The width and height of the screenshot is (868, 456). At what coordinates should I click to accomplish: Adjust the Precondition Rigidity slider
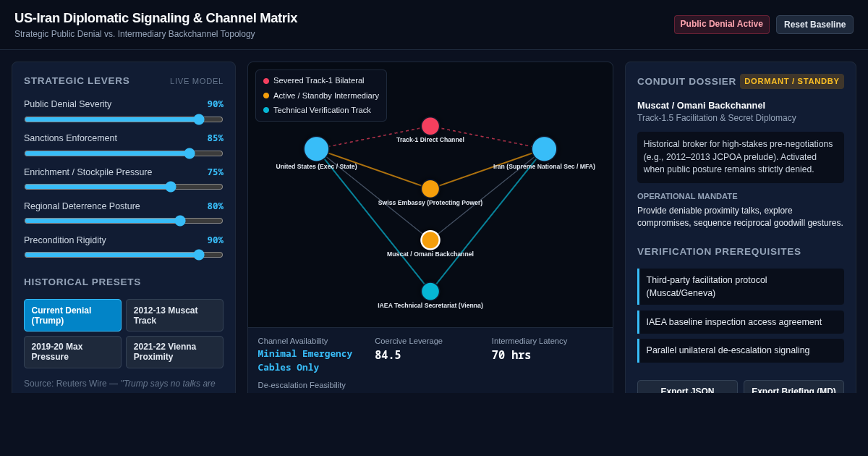pyautogui.click(x=124, y=255)
